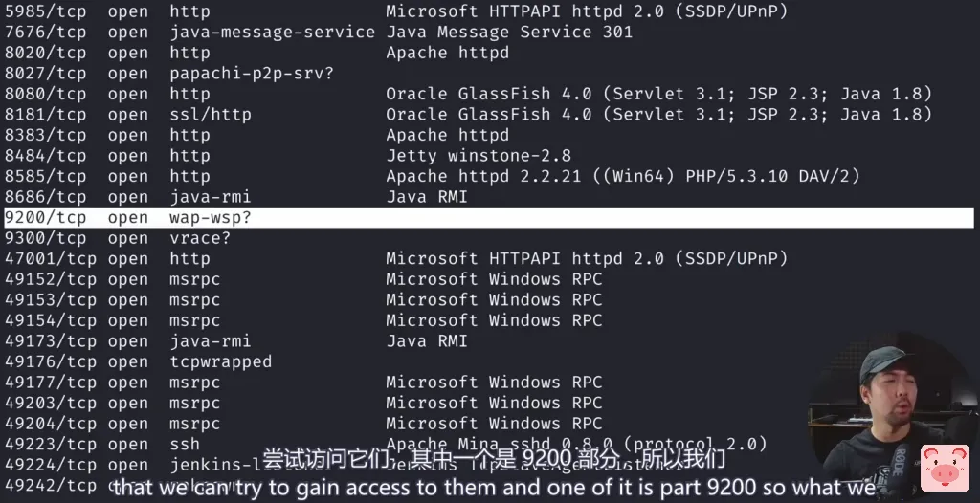Click the 5985/tcp port entry
The width and height of the screenshot is (980, 503).
45,11
